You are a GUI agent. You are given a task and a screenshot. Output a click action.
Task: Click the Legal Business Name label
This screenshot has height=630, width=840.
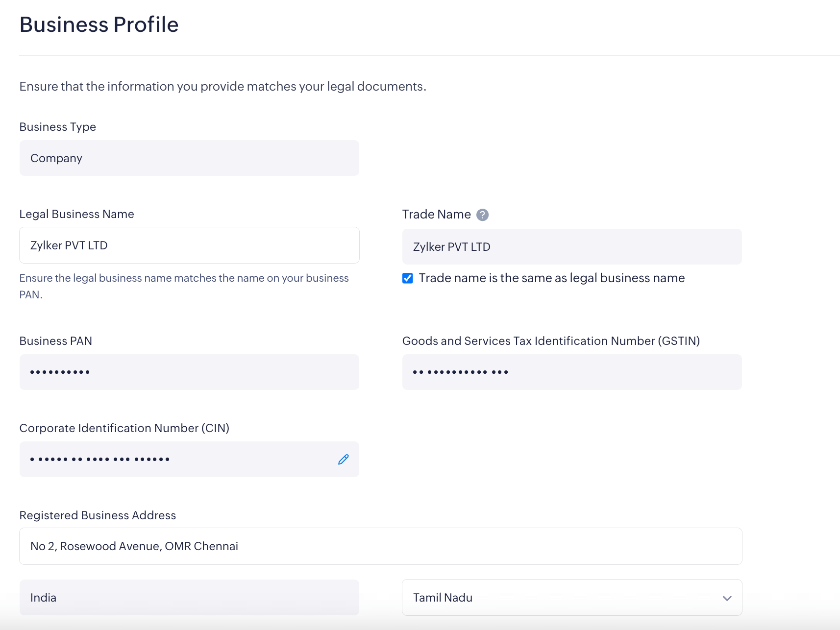click(x=76, y=214)
